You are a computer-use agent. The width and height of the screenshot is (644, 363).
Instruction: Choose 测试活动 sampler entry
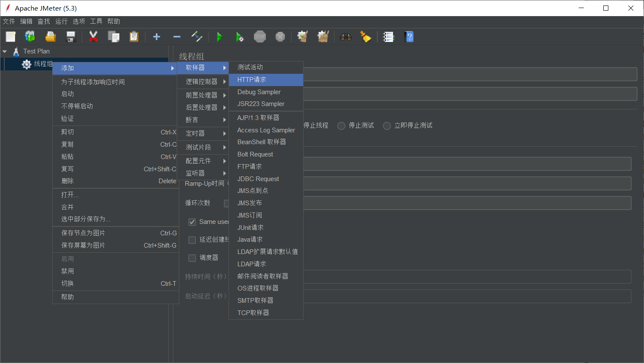[x=266, y=67]
